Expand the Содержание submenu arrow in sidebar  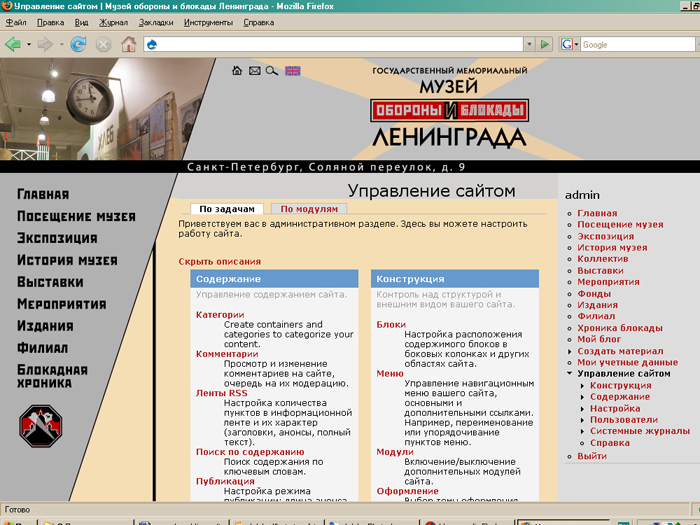tap(582, 397)
